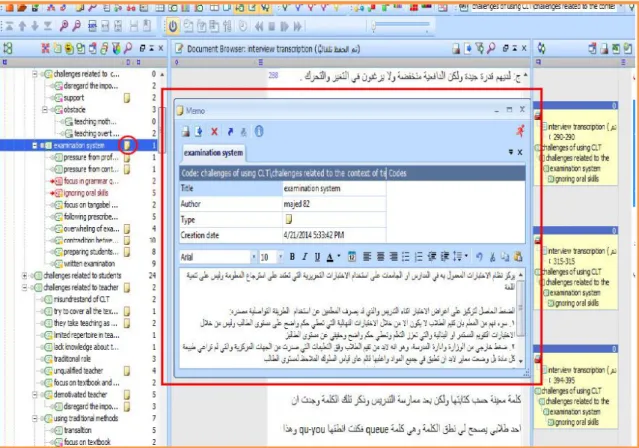
Task: Click the blue info icon in Memo toolbar
Action: pyautogui.click(x=259, y=131)
